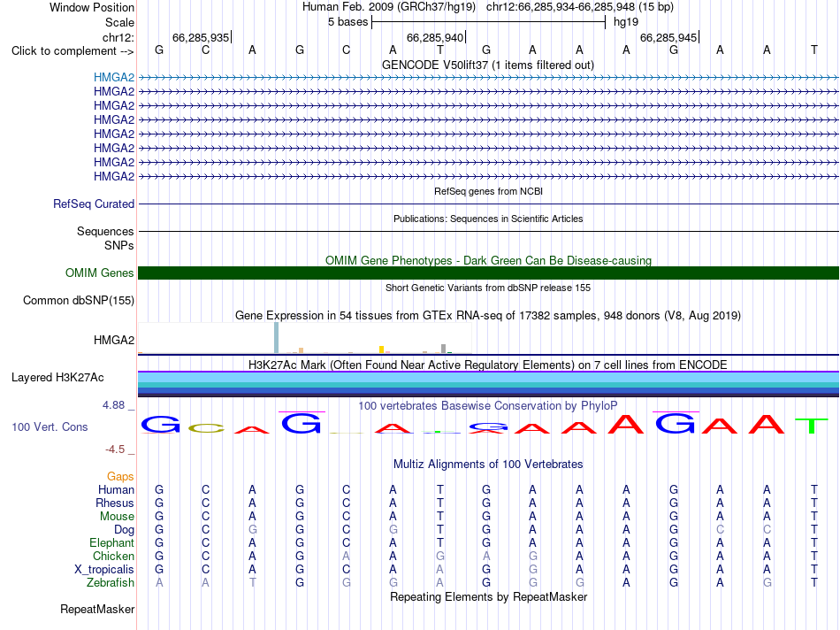The image size is (840, 630).
Task: Click the '100 Vert. Cons' label
Action: [x=50, y=426]
